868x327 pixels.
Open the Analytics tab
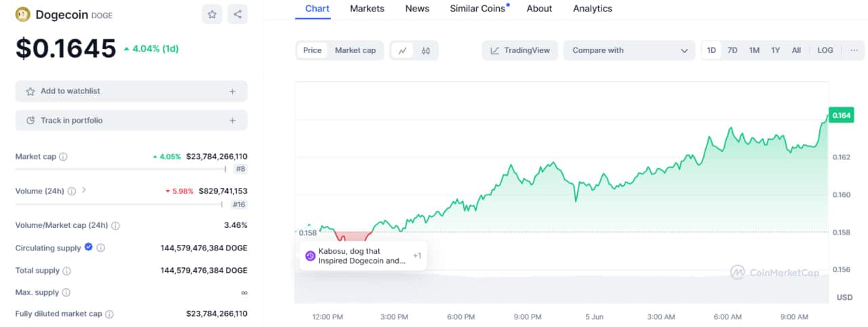pos(593,9)
